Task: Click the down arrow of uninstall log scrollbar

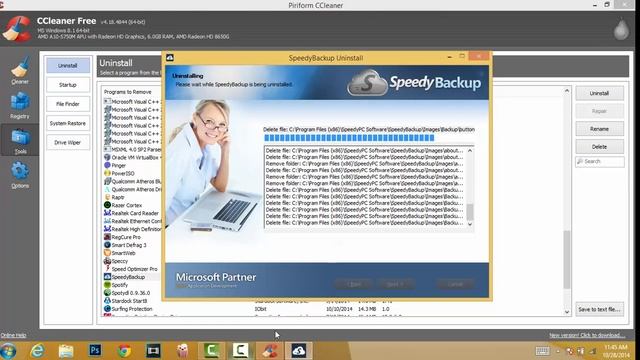Action: click(470, 224)
